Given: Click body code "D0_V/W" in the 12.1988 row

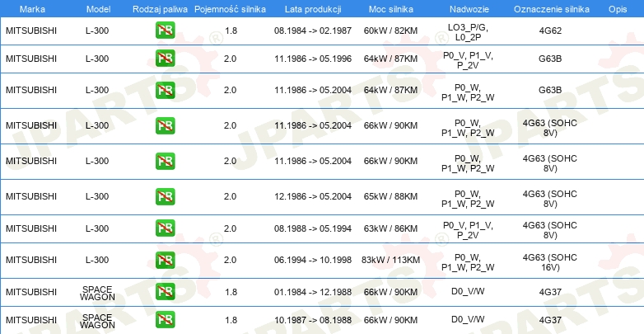Looking at the screenshot, I should click(468, 292).
